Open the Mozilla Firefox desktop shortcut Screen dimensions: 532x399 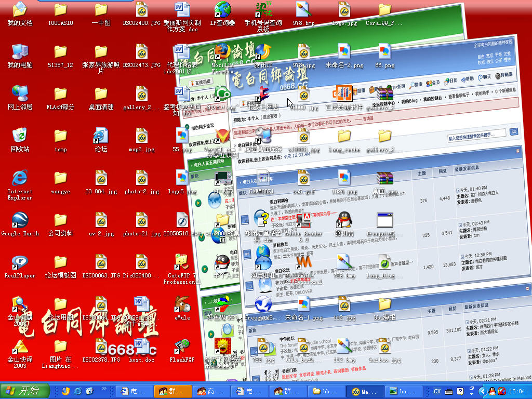click(x=223, y=52)
